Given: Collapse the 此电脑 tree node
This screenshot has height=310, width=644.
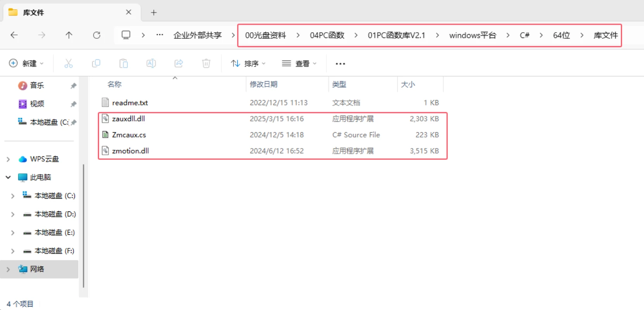Looking at the screenshot, I should point(8,177).
